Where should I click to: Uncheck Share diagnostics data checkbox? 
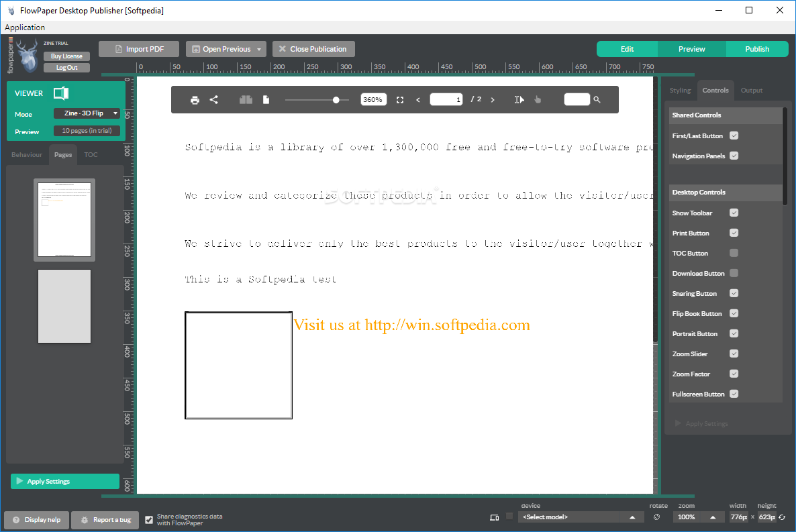point(149,520)
